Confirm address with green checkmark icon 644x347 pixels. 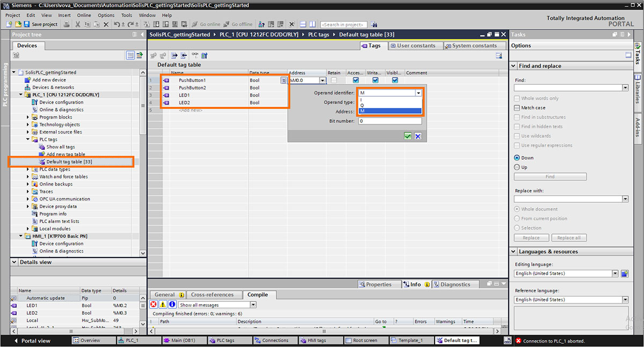click(x=408, y=136)
